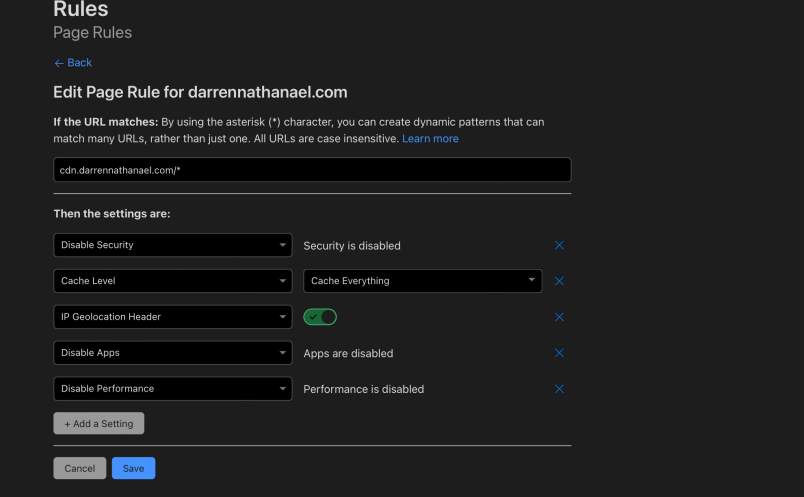Viewport: 804px width, 497px height.
Task: Expand the Cache Everything value dropdown
Action: (x=422, y=281)
